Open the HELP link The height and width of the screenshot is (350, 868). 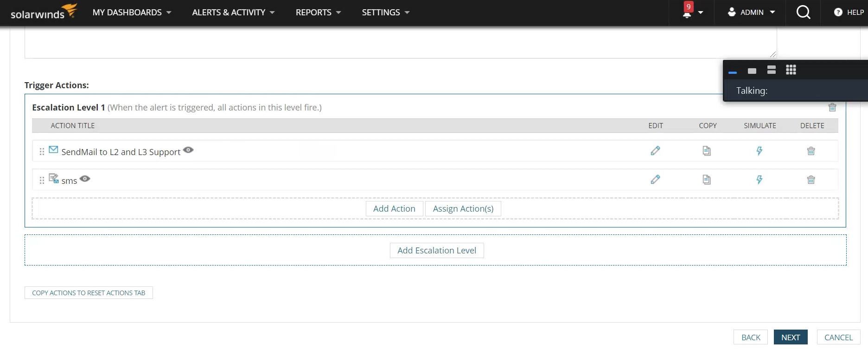849,13
